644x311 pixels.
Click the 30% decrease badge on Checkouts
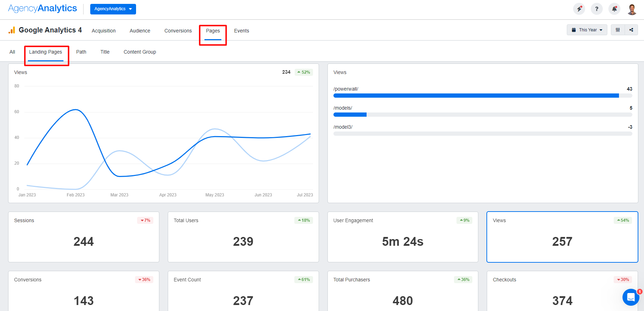pyautogui.click(x=623, y=280)
